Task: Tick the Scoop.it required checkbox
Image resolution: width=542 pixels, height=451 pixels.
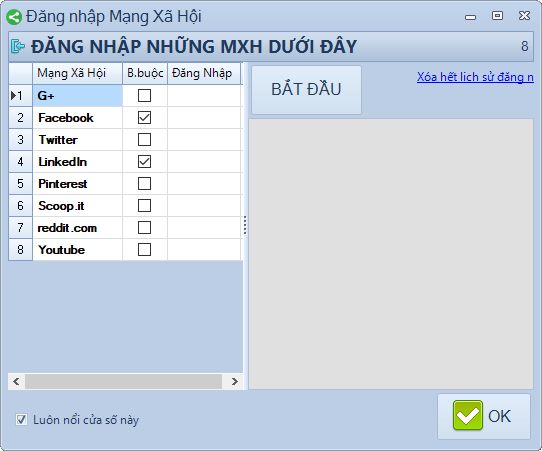Action: (x=144, y=206)
